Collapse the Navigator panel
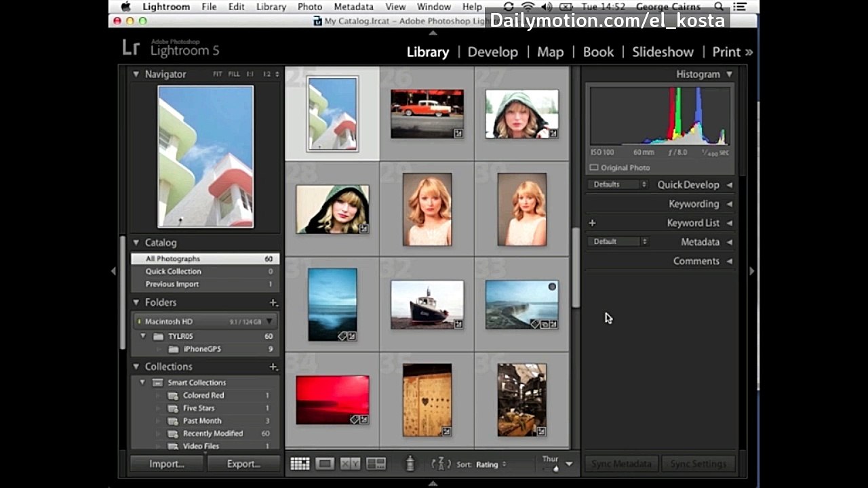868x488 pixels. [x=136, y=75]
